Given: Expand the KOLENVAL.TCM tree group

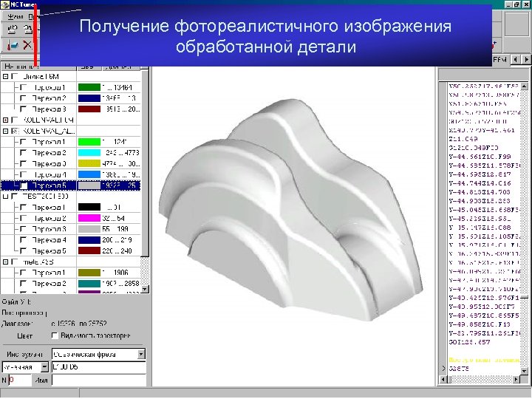Looking at the screenshot, I should tap(5, 120).
